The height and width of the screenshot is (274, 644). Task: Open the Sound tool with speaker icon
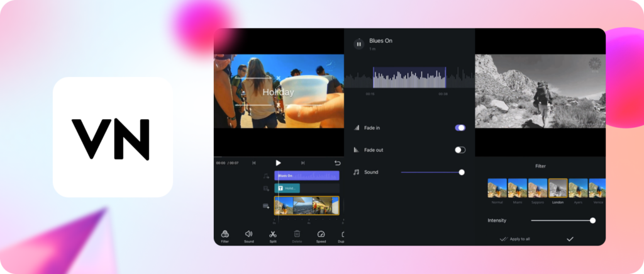[x=248, y=236]
